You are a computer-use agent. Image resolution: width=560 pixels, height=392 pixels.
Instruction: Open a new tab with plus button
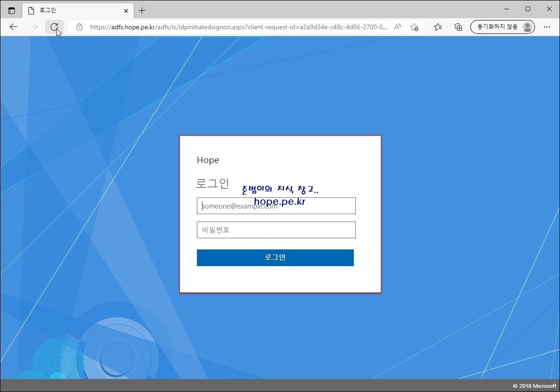click(x=142, y=10)
